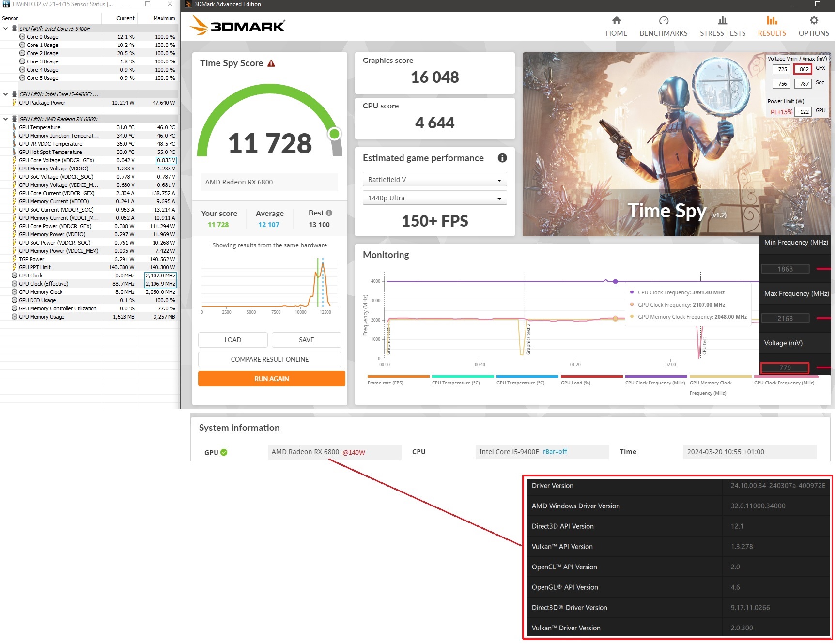Toggle the GPU Temperature legend bar
Image resolution: width=836 pixels, height=644 pixels.
pos(527,376)
